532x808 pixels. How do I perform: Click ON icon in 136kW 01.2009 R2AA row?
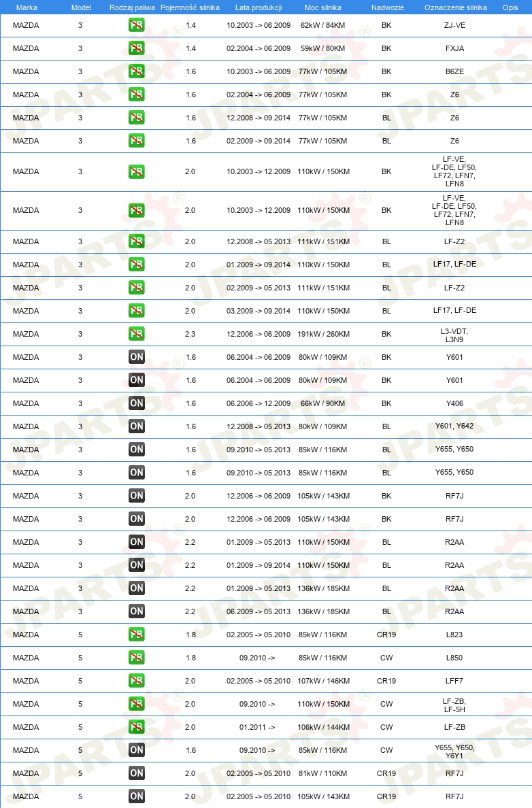[x=137, y=588]
